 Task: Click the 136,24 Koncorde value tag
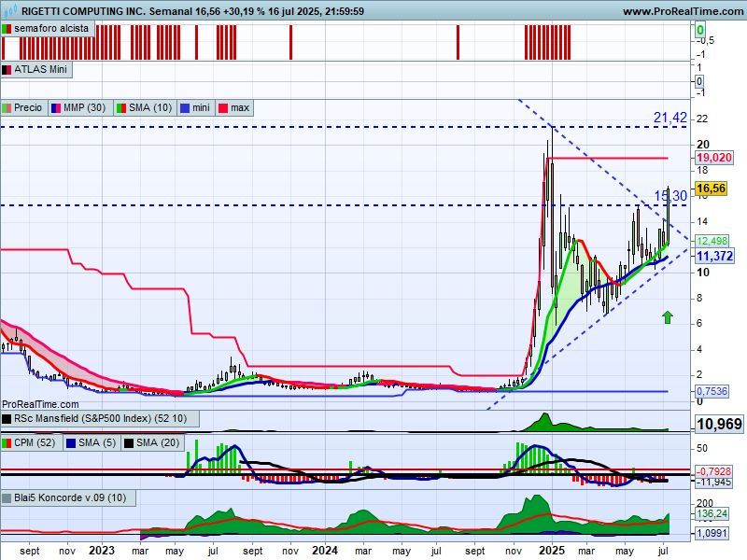coord(712,513)
